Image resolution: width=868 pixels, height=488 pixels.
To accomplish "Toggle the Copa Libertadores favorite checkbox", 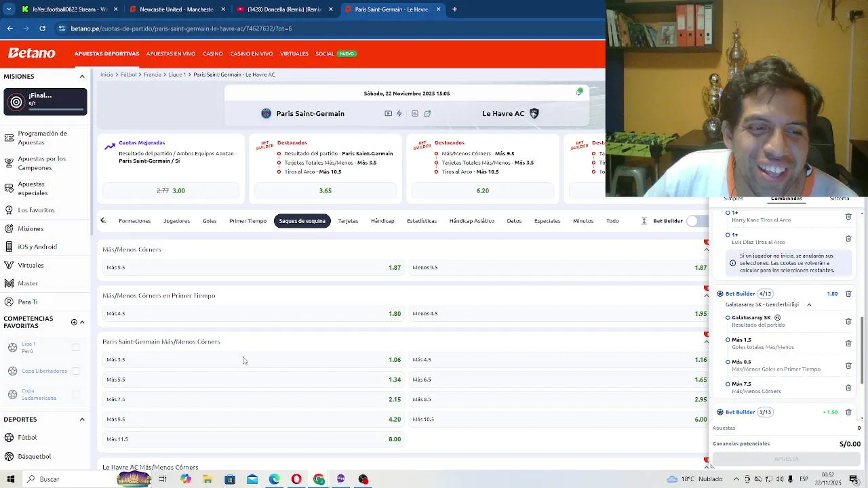I will [x=76, y=371].
